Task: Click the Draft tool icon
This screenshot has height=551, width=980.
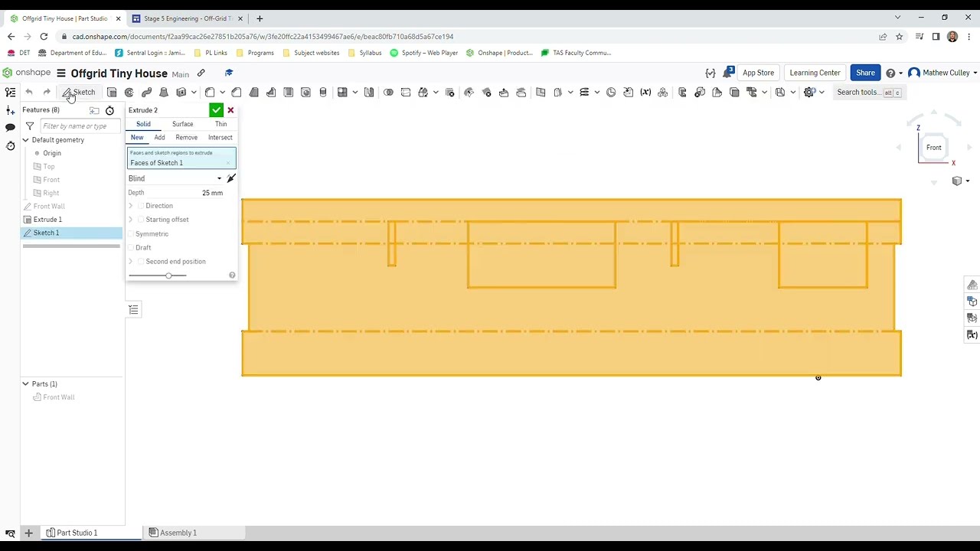Action: point(254,92)
